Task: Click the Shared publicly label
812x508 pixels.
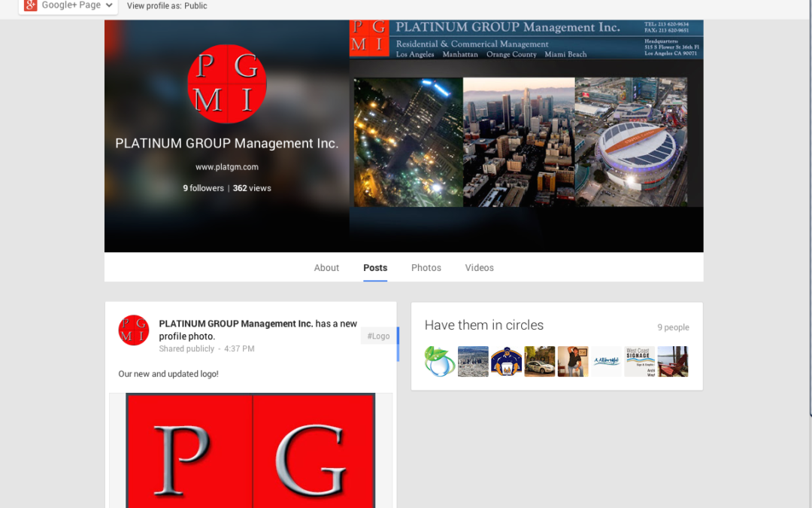Action: (x=186, y=349)
